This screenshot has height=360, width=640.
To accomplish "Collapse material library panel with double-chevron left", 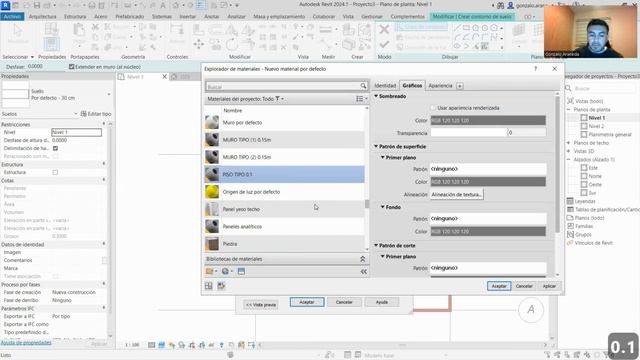I will click(364, 271).
